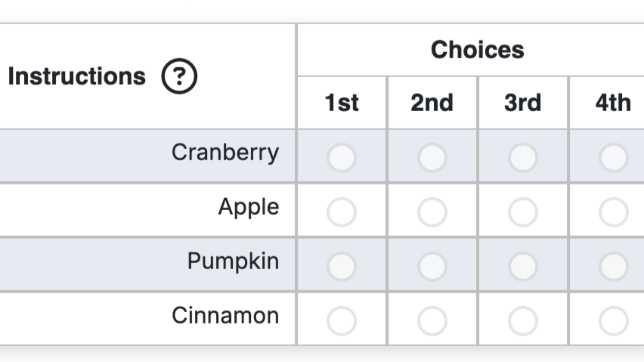Click the Choices column header

pos(477,50)
